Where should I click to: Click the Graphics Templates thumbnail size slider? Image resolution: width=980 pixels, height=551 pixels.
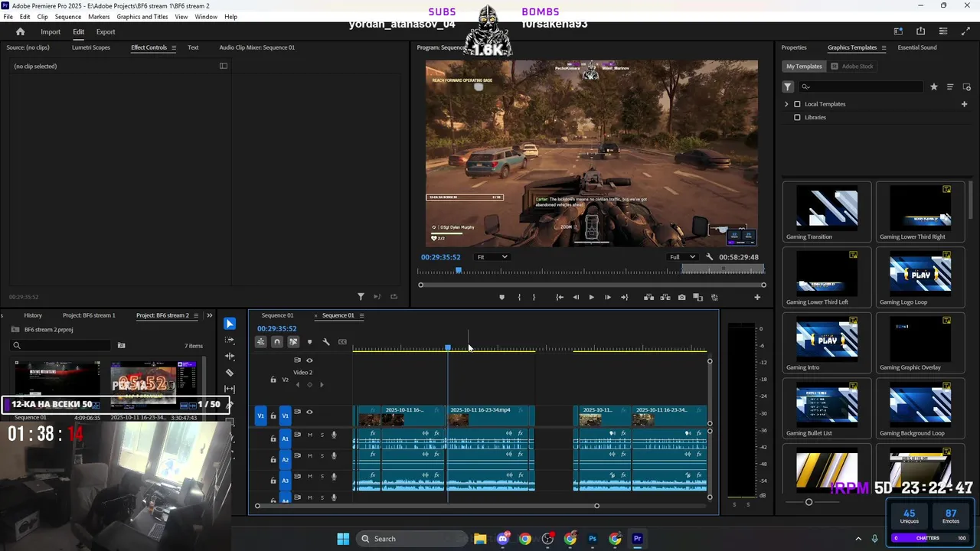(808, 502)
